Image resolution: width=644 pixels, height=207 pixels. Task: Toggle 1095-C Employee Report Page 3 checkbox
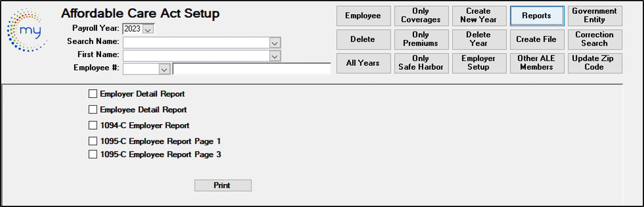tap(92, 154)
